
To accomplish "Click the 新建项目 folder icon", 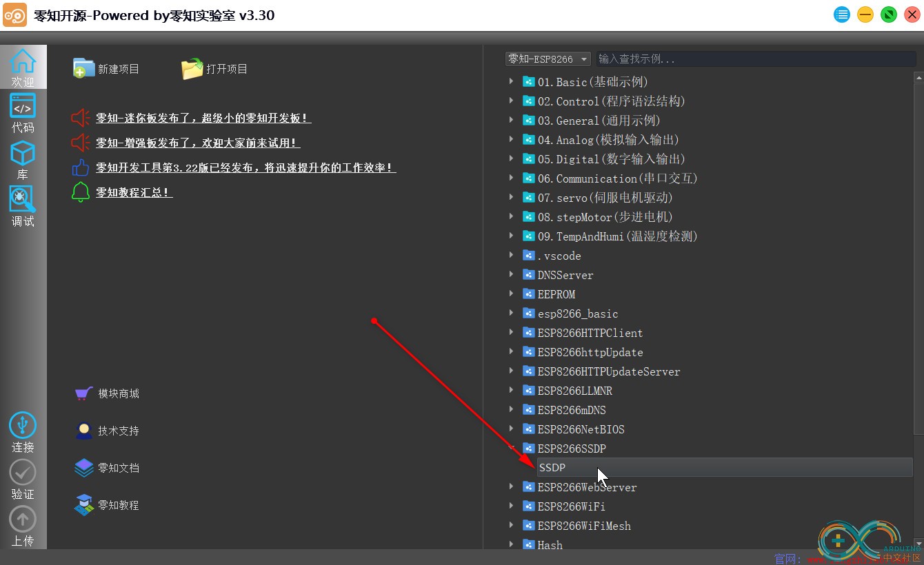I will pyautogui.click(x=83, y=68).
